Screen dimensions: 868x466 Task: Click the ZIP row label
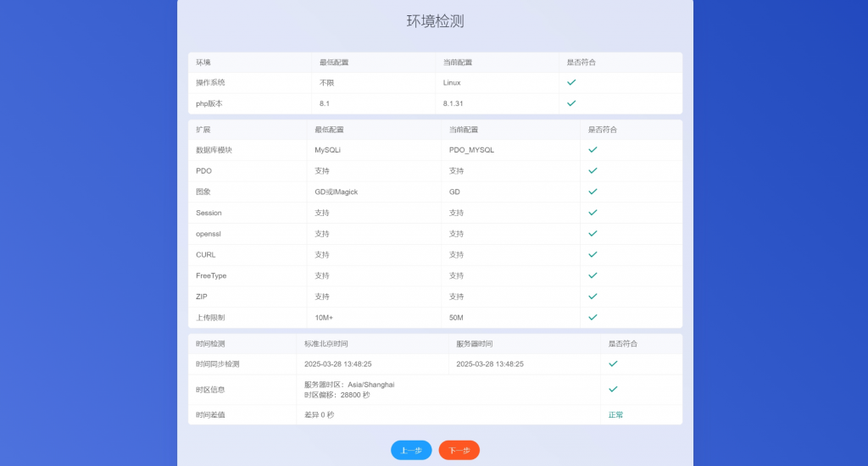(202, 297)
